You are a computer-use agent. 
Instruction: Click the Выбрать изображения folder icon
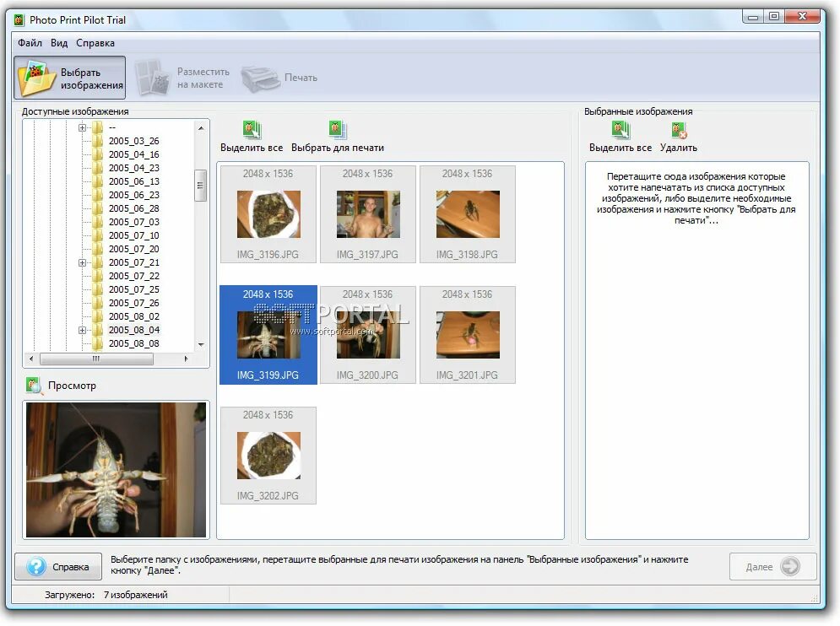(x=37, y=78)
